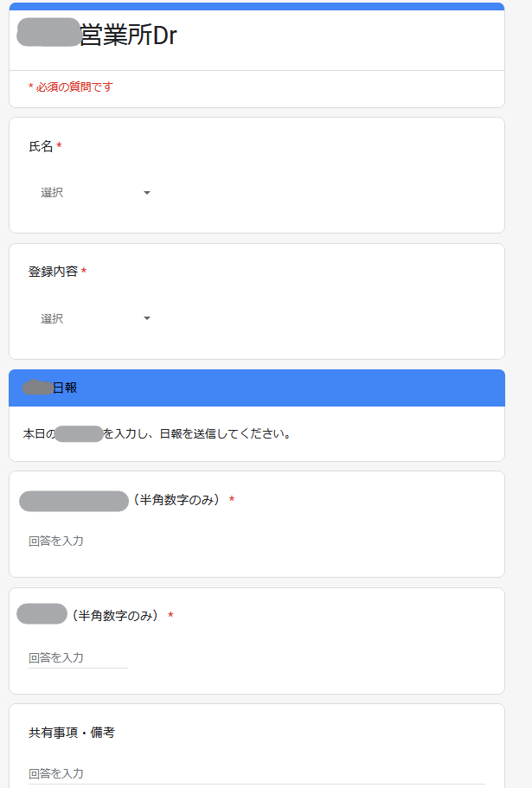Click the blue 日報 section header
532x788 pixels.
[257, 388]
